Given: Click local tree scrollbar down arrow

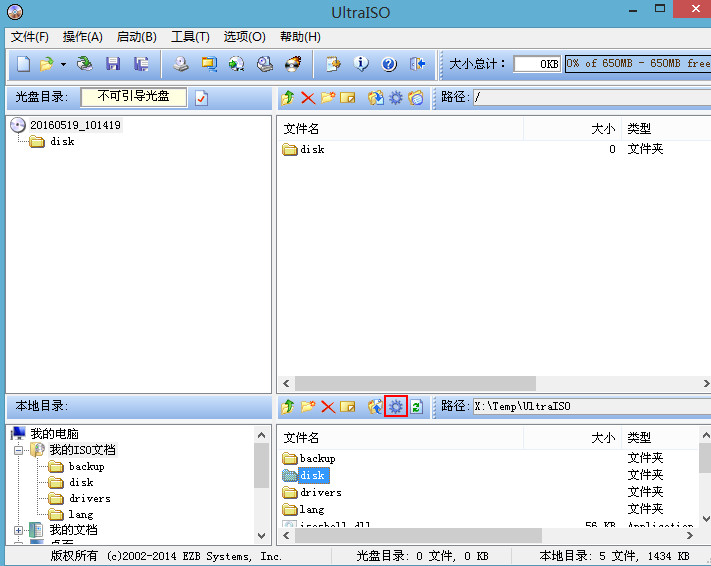Looking at the screenshot, I should (x=262, y=536).
